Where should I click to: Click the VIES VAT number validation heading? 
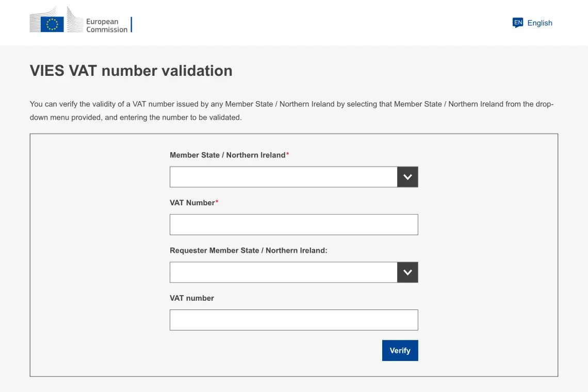coord(130,71)
